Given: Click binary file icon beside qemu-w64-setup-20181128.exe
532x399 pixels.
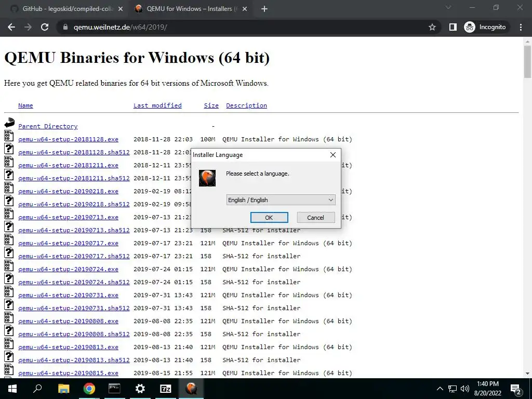Looking at the screenshot, I should point(9,136).
